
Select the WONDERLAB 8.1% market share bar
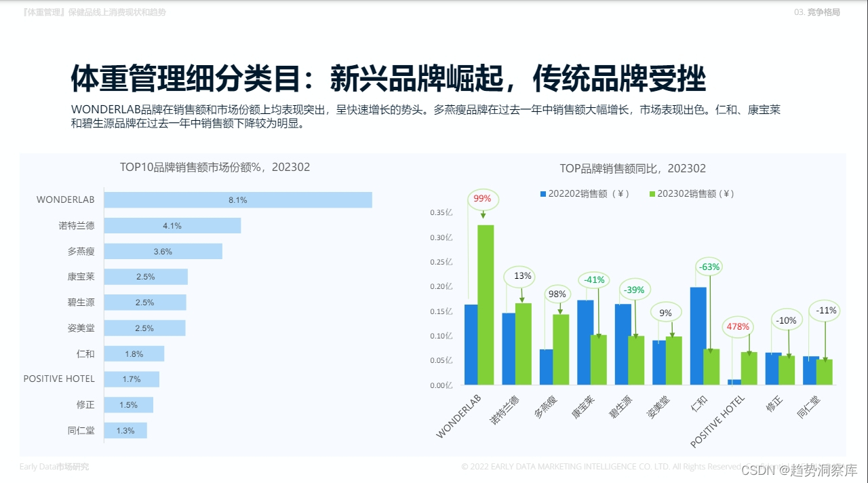pos(238,200)
